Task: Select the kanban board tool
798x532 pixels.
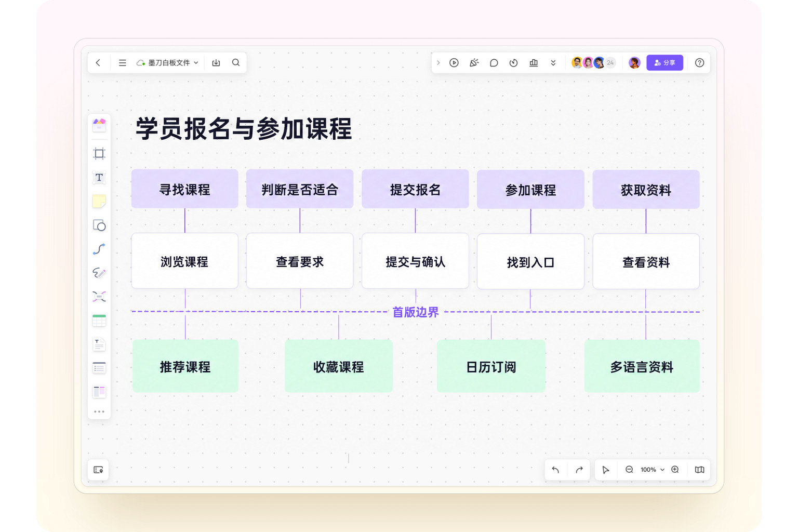Action: (x=99, y=392)
